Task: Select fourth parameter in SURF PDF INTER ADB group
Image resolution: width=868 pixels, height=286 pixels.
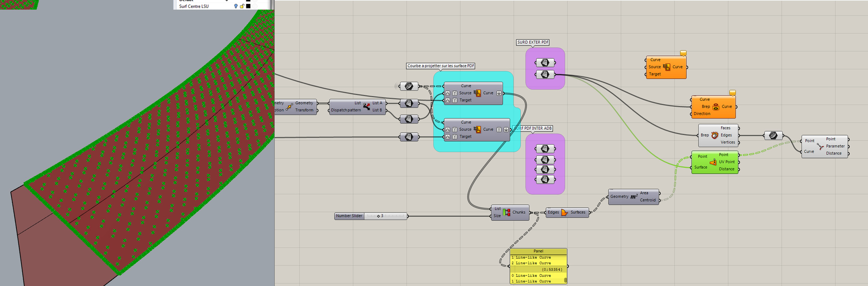Action: [545, 179]
